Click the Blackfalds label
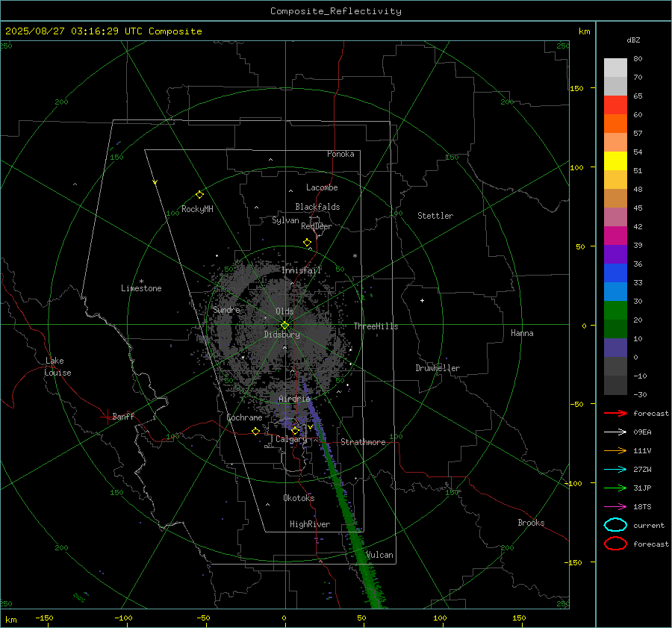 [317, 207]
